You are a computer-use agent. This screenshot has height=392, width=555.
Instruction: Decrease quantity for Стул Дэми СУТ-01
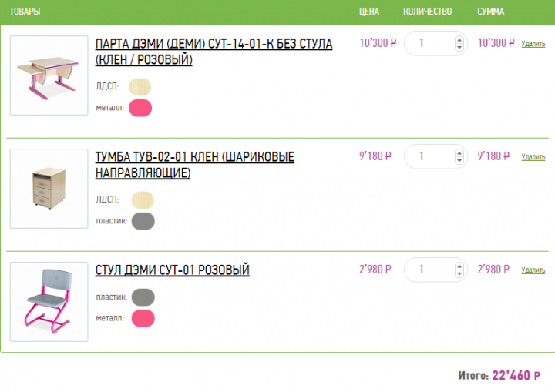click(460, 274)
